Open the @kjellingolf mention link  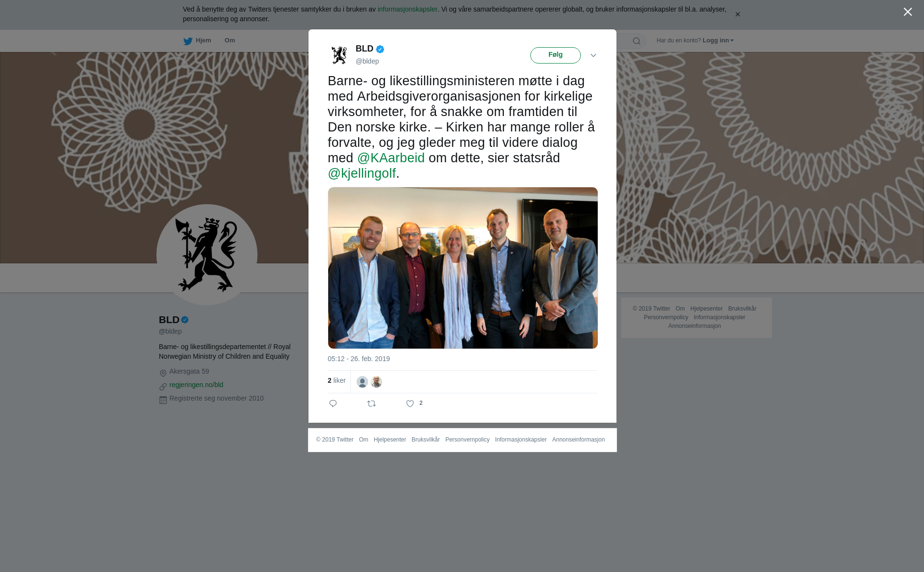click(362, 173)
